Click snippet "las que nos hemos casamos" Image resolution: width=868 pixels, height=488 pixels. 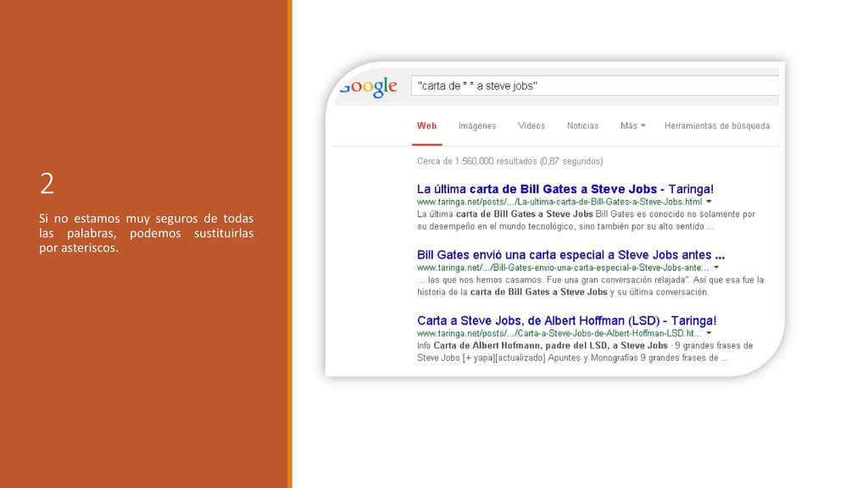coord(590,286)
